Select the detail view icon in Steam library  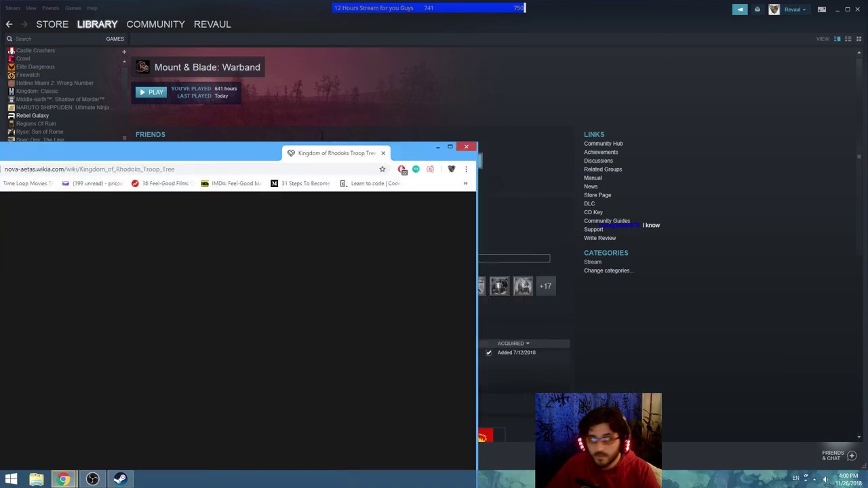(x=837, y=39)
